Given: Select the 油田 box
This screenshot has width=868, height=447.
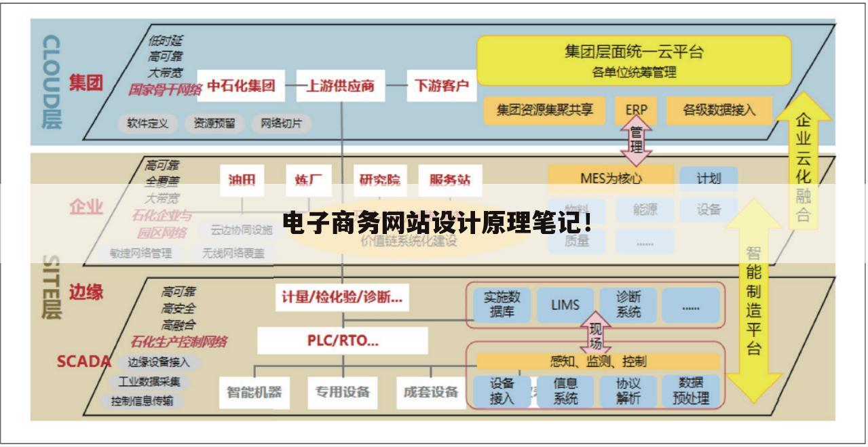Looking at the screenshot, I should tap(242, 180).
